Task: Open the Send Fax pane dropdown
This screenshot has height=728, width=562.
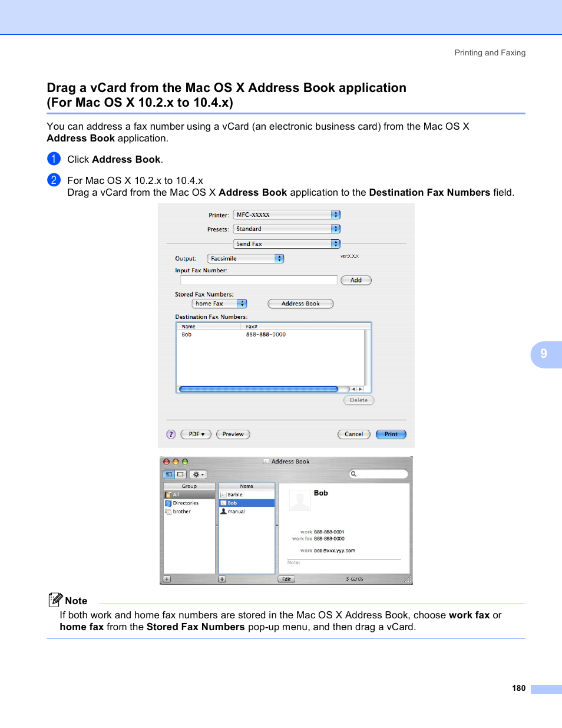Action: 286,243
